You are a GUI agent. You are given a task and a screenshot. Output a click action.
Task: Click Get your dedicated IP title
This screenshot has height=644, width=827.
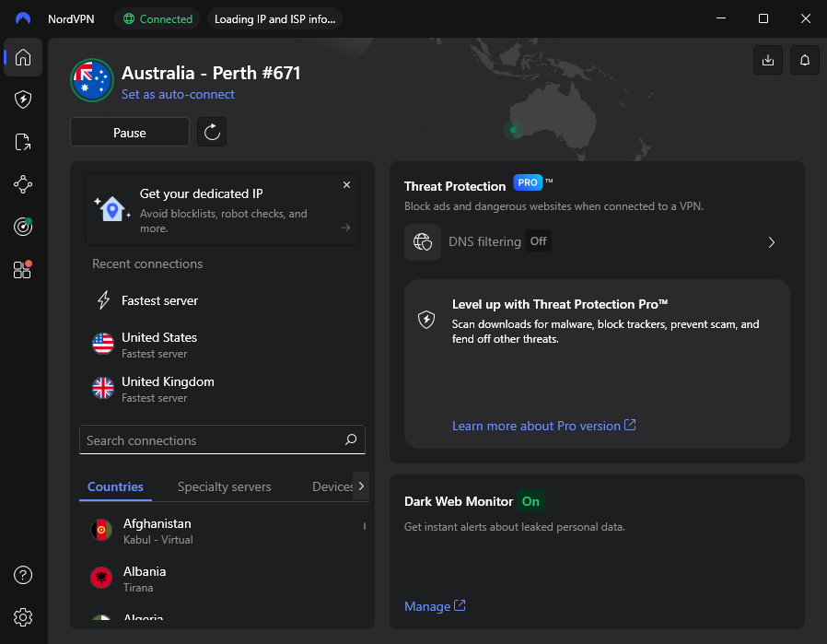[x=201, y=193]
